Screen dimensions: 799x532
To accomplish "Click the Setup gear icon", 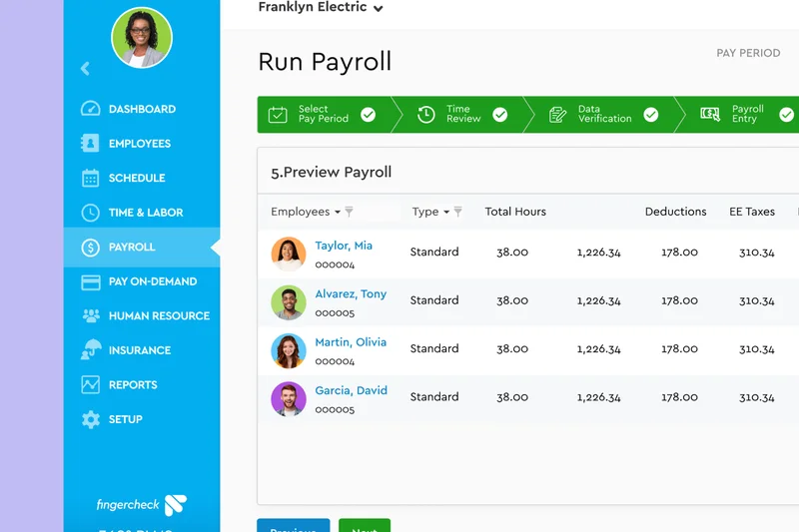I will pos(91,419).
